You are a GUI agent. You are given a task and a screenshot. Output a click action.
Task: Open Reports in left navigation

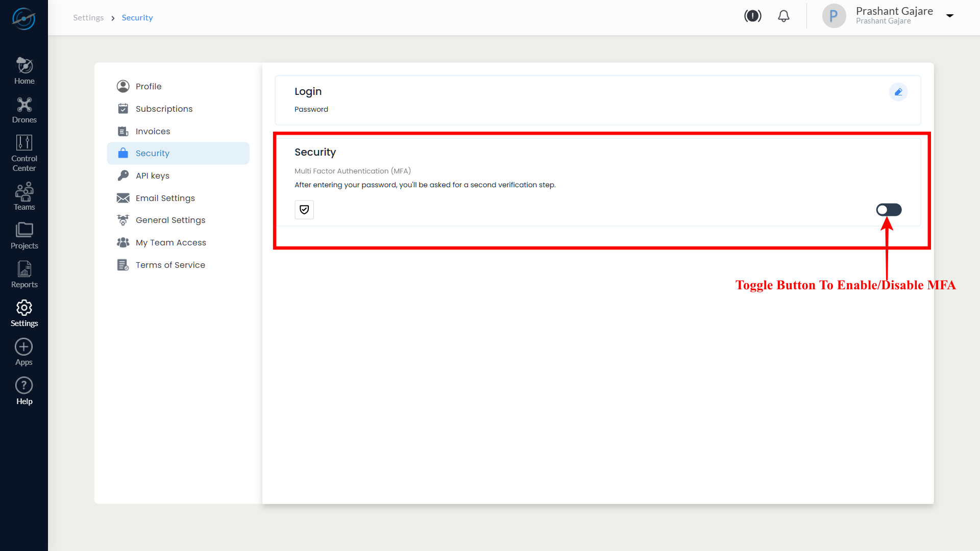24,274
